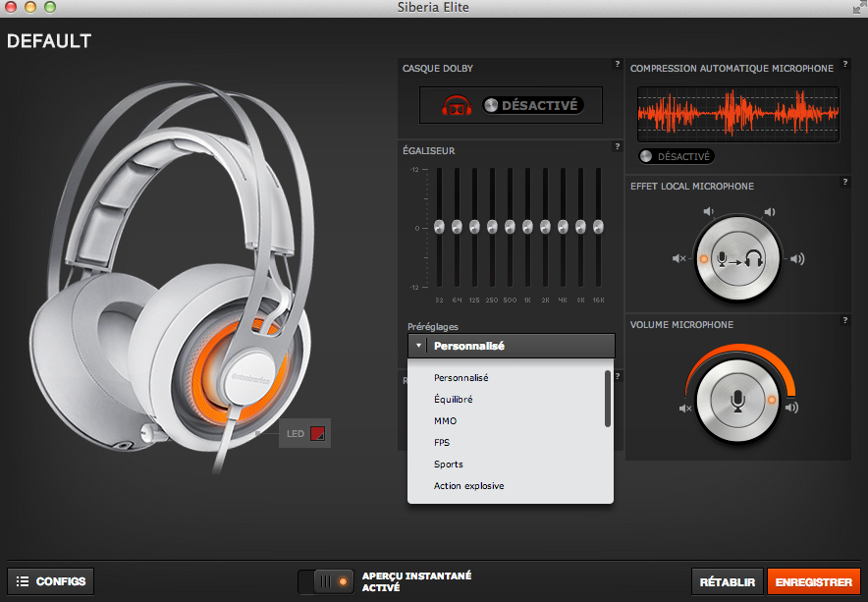
Task: Select the FPS preset from list
Action: point(442,443)
